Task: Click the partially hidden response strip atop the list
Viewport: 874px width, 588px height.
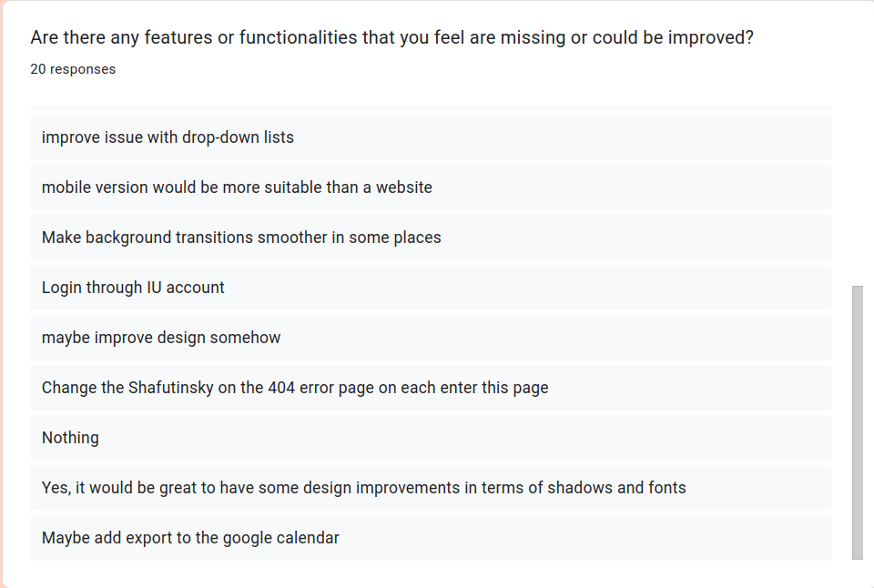Action: tap(431, 108)
